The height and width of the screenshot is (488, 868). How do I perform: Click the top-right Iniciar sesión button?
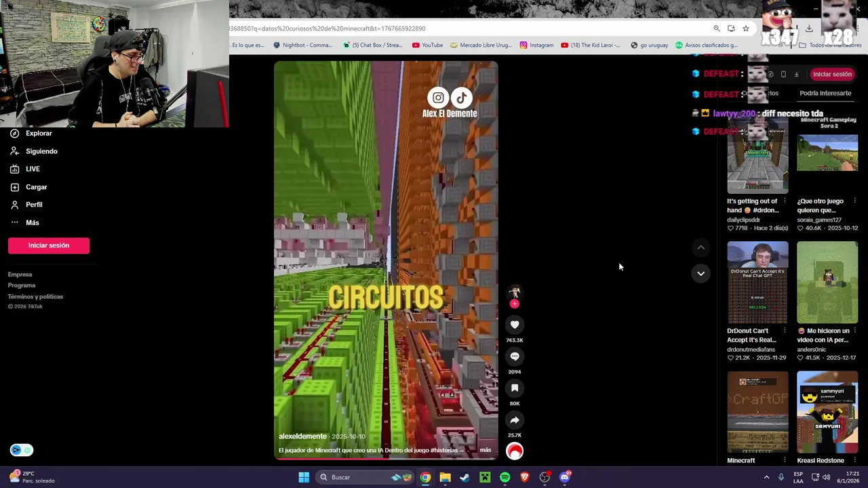point(832,74)
